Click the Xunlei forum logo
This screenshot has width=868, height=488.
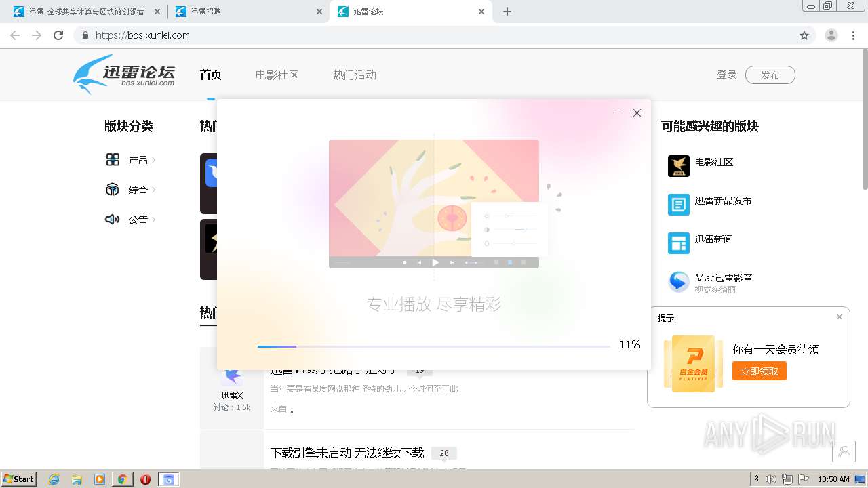(x=124, y=74)
